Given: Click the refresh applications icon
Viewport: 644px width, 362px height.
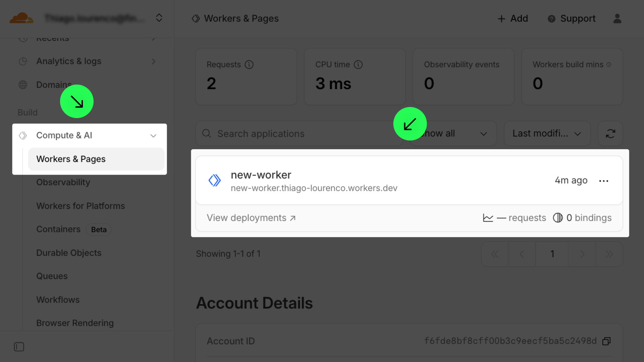Looking at the screenshot, I should 610,134.
